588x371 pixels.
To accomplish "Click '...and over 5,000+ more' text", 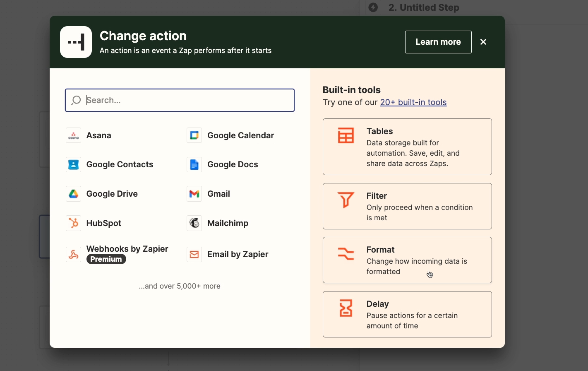I will click(x=180, y=286).
